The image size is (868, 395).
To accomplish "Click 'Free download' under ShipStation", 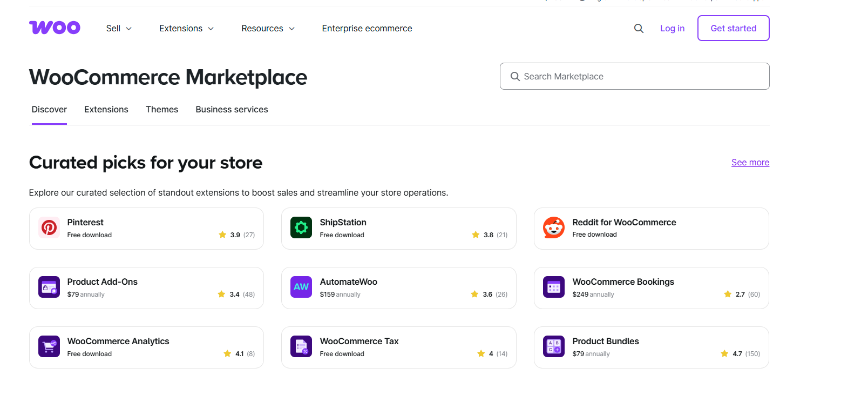I will click(342, 235).
